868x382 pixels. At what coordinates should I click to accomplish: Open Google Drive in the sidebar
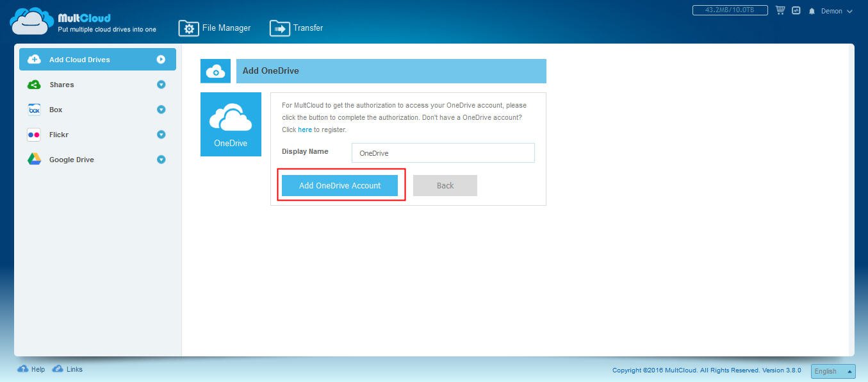[x=97, y=160]
